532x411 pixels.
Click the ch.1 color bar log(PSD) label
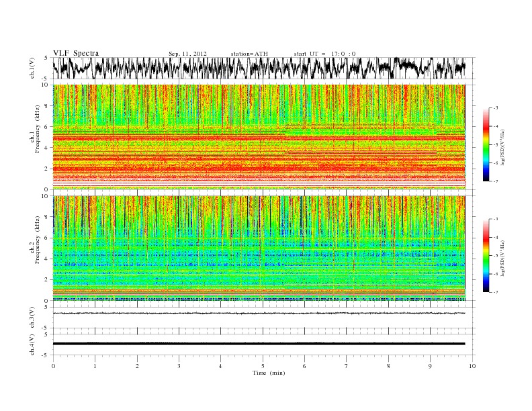pos(503,146)
